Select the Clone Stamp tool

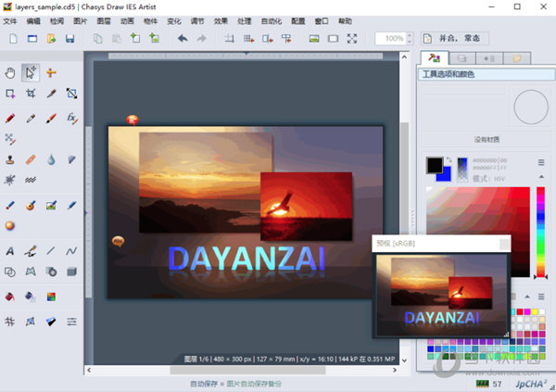point(10,159)
